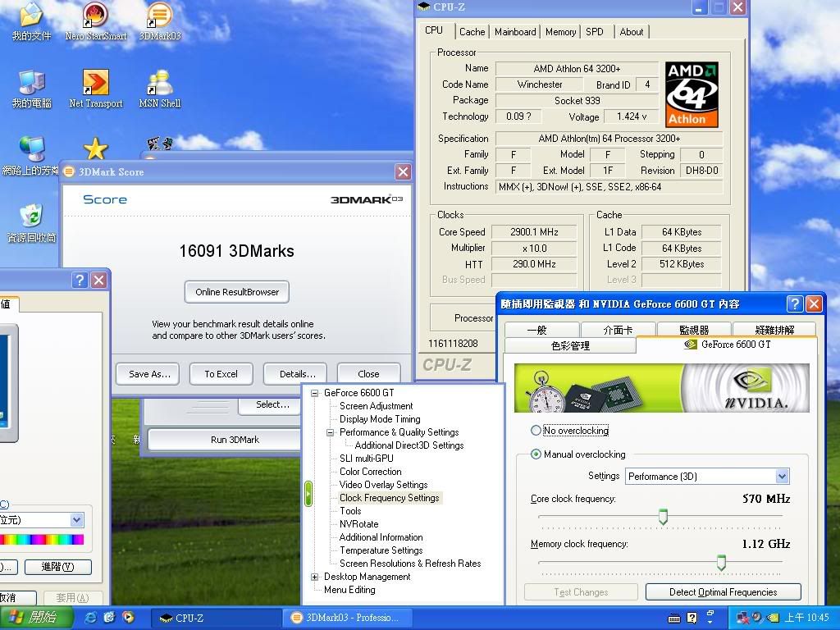Switch to the Cache tab in CPU-Z
Screen dimensions: 840x630
tap(472, 32)
